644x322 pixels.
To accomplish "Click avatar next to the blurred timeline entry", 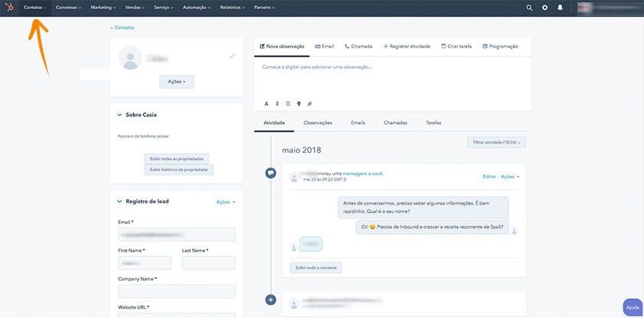I will [293, 304].
